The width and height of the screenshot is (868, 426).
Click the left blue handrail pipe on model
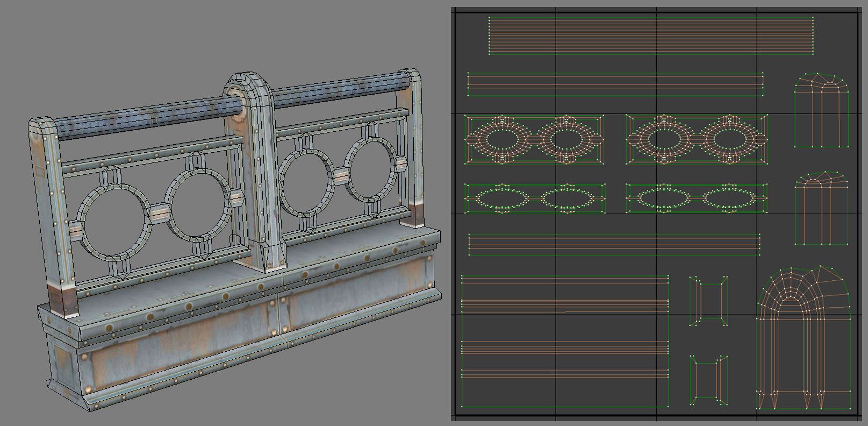coord(145,120)
